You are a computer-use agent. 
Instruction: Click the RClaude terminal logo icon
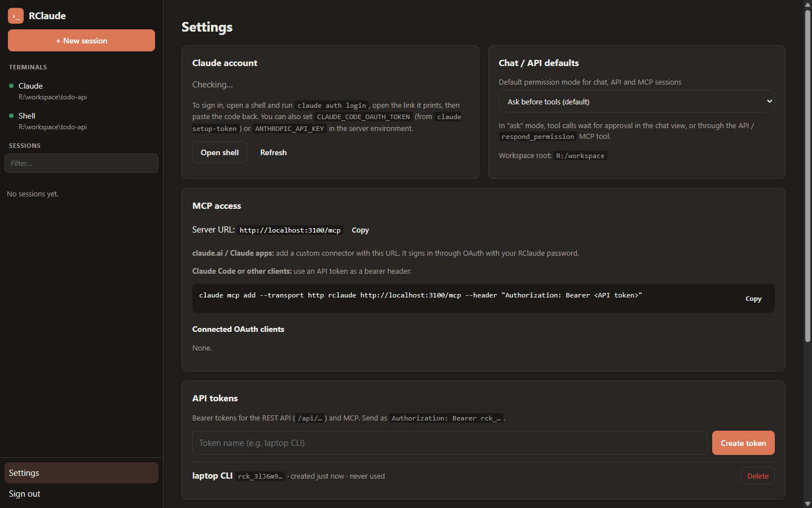(x=16, y=16)
